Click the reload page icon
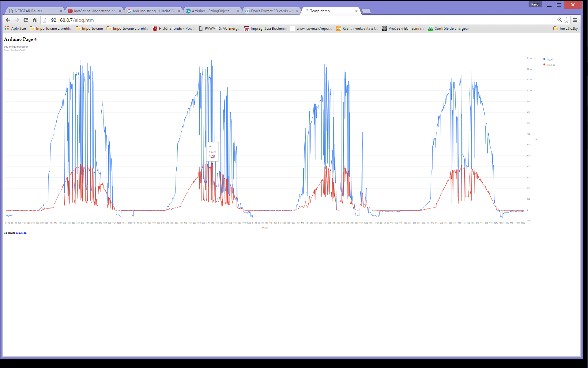The image size is (588, 368). 26,20
